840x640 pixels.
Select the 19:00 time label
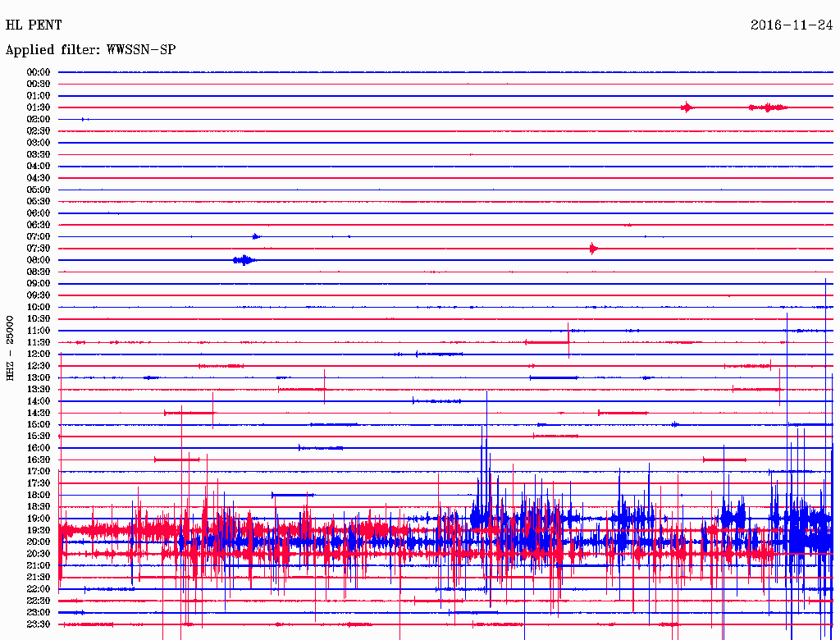click(39, 519)
